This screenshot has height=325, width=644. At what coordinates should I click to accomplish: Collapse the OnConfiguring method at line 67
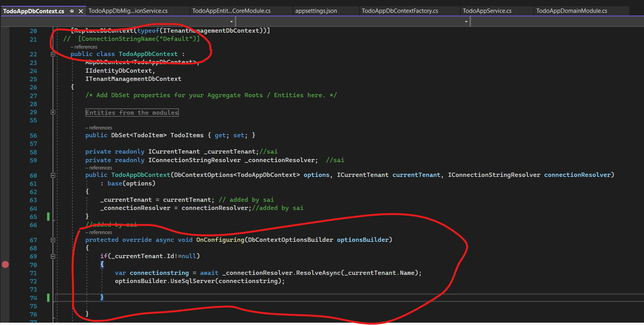[53, 240]
